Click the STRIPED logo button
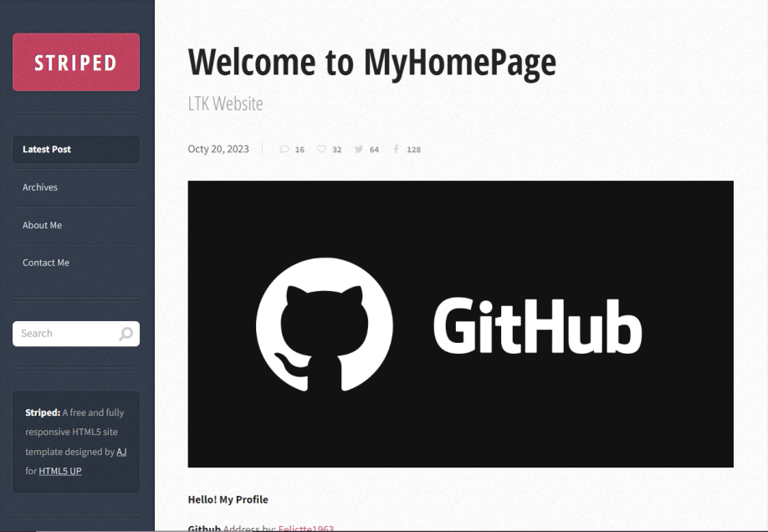The height and width of the screenshot is (532, 768). (x=76, y=62)
